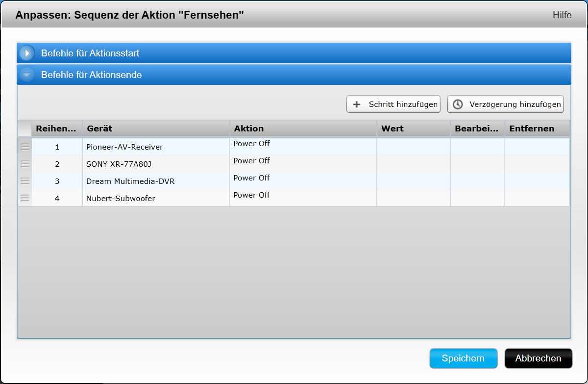Click the Befehle für Aktionsstart header title

click(90, 53)
